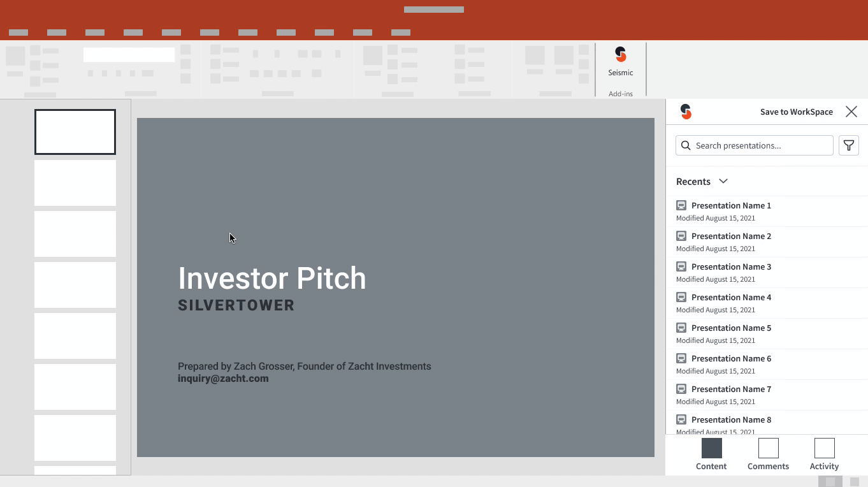Screen dimensions: 868x487
Task: Switch to the Comments tab
Action: (768, 454)
